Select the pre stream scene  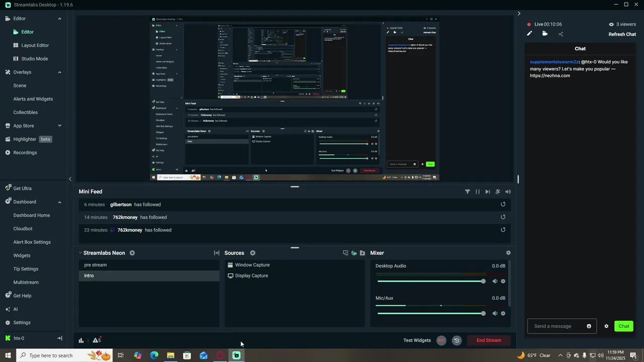tap(149, 265)
